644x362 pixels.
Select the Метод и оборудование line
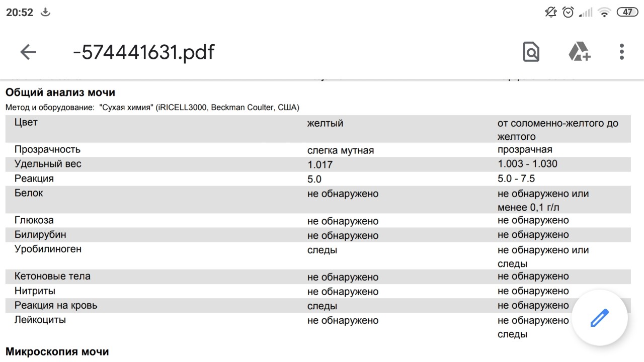click(x=152, y=107)
